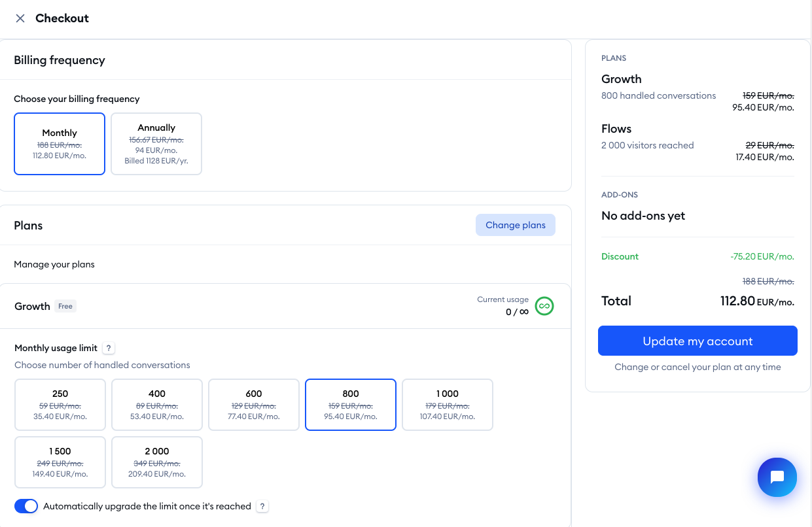
Task: Select Monthly billing frequency
Action: click(x=60, y=144)
